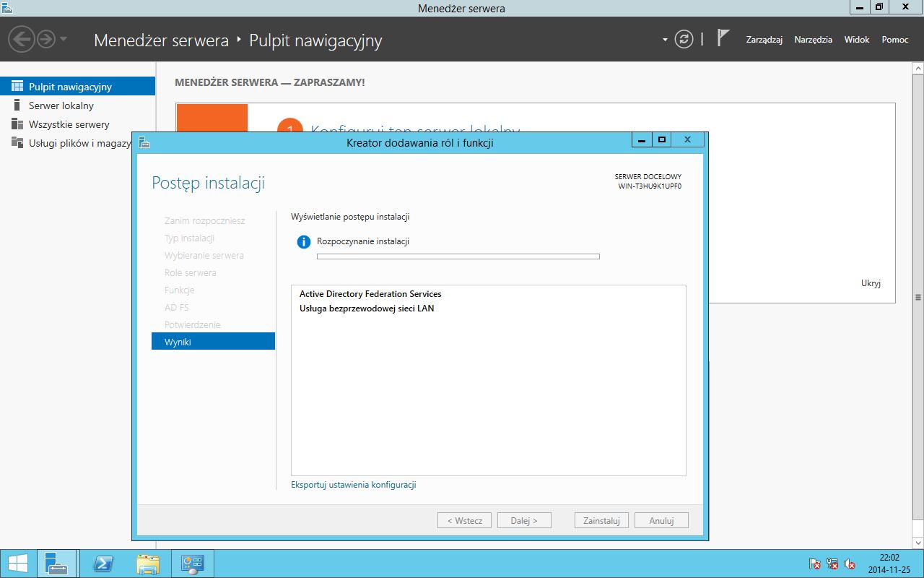Open the Narzędzia menu
Screen dimensions: 924x578
(814, 40)
